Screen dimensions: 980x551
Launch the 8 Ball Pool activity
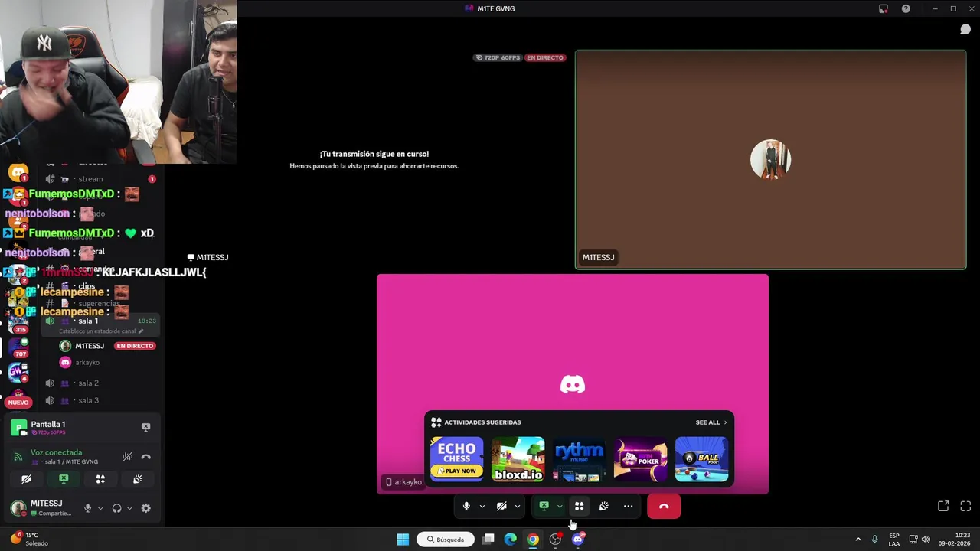click(702, 458)
